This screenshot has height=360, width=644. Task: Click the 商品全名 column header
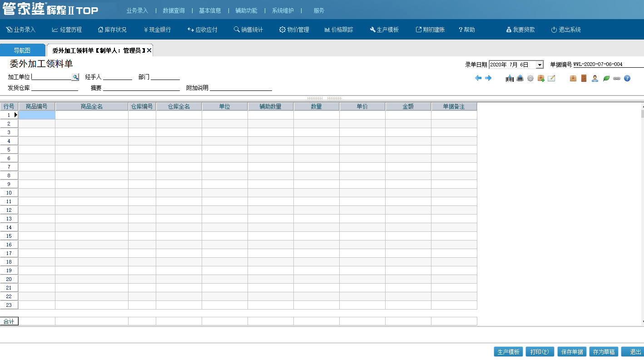(92, 106)
